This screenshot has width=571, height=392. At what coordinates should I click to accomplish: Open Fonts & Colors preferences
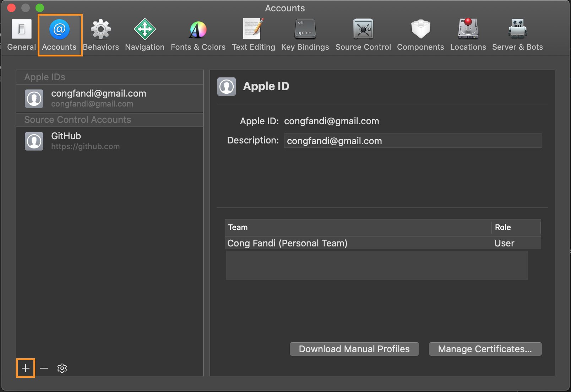click(x=198, y=35)
